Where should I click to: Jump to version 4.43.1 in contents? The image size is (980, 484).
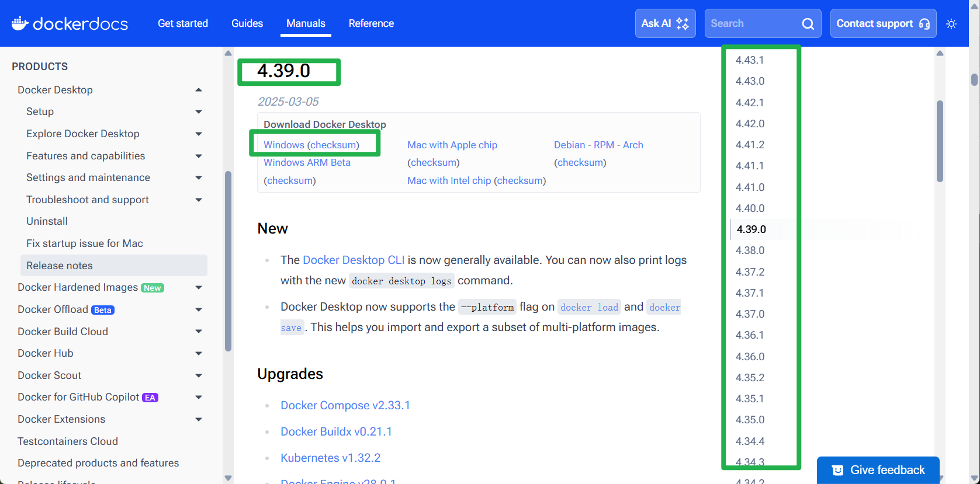[x=750, y=60]
